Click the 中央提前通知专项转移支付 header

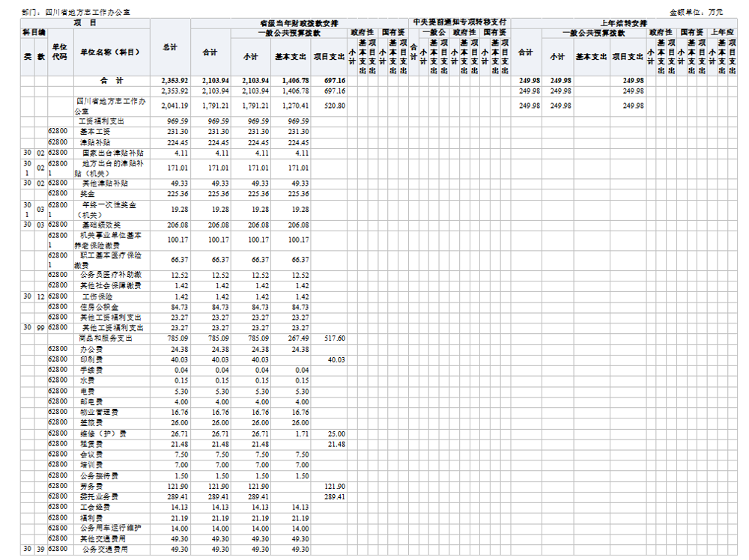[460, 23]
